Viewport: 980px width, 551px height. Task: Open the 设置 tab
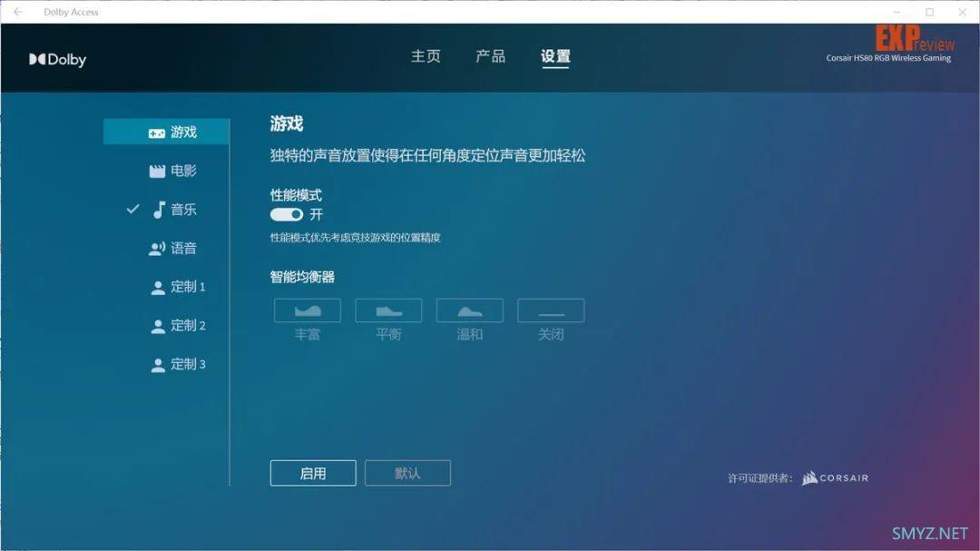[555, 56]
